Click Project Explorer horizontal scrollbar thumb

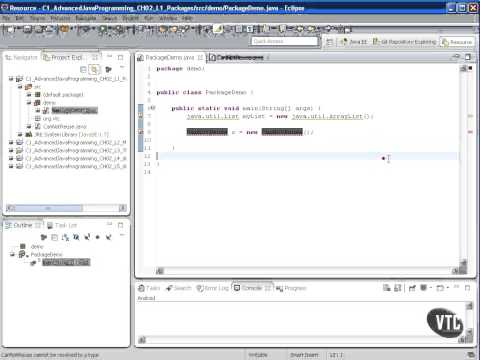point(49,208)
